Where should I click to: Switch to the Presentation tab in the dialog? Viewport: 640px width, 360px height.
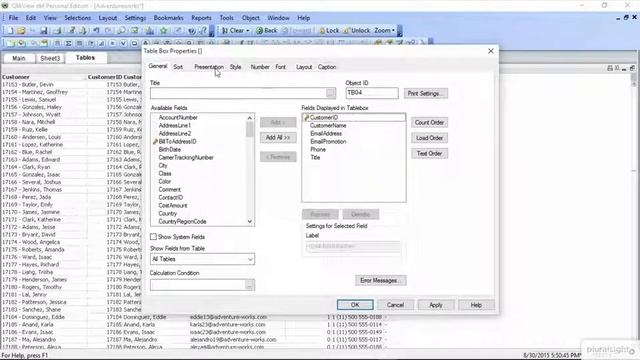[209, 67]
